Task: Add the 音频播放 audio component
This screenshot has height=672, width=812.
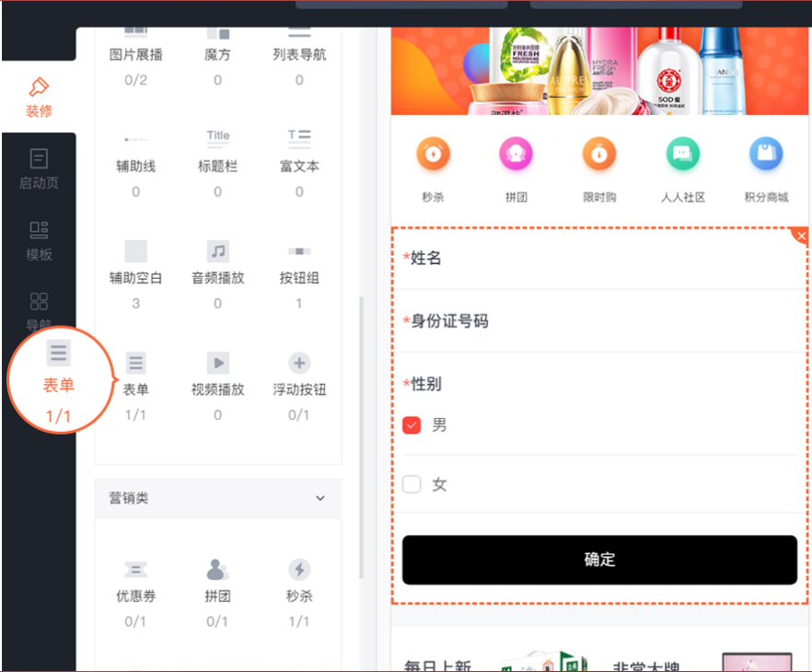Action: (x=217, y=277)
